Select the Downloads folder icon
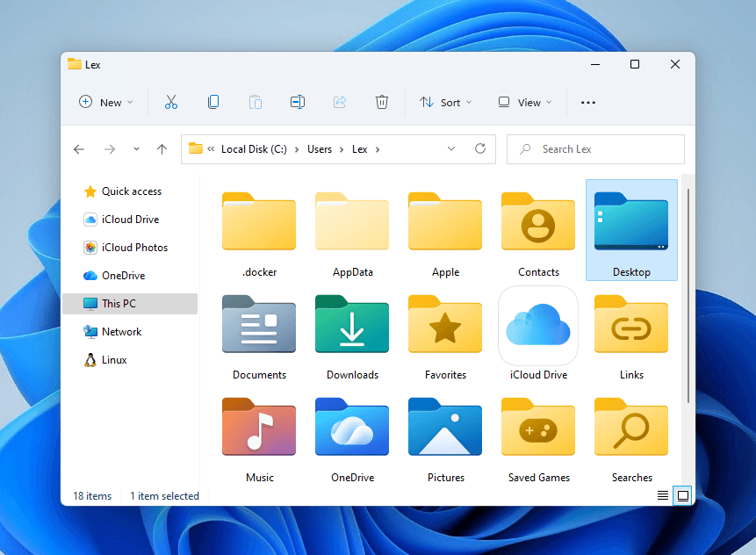The image size is (756, 555). 352,324
